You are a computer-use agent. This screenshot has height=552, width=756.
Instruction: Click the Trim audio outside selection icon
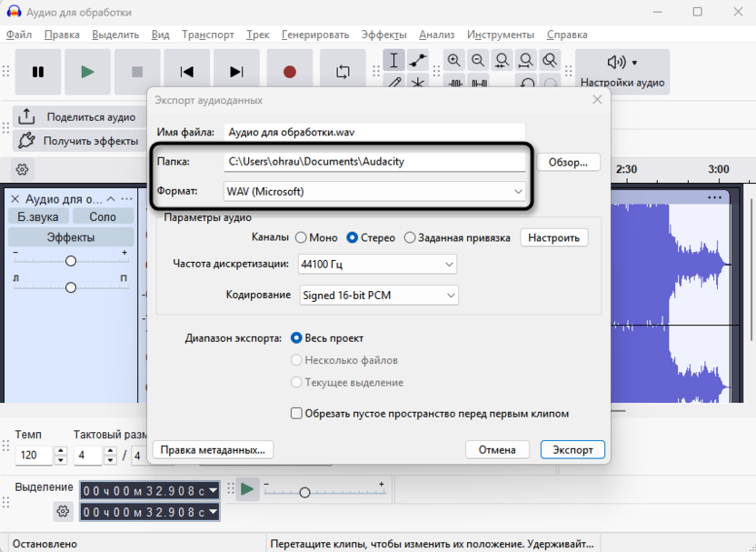point(455,83)
